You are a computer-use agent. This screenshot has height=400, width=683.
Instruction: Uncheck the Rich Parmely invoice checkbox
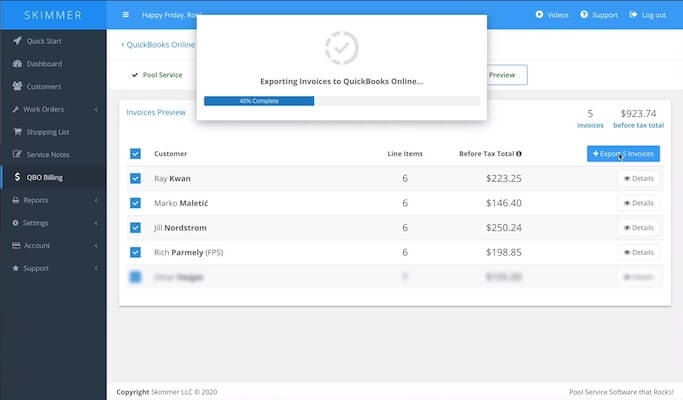135,252
